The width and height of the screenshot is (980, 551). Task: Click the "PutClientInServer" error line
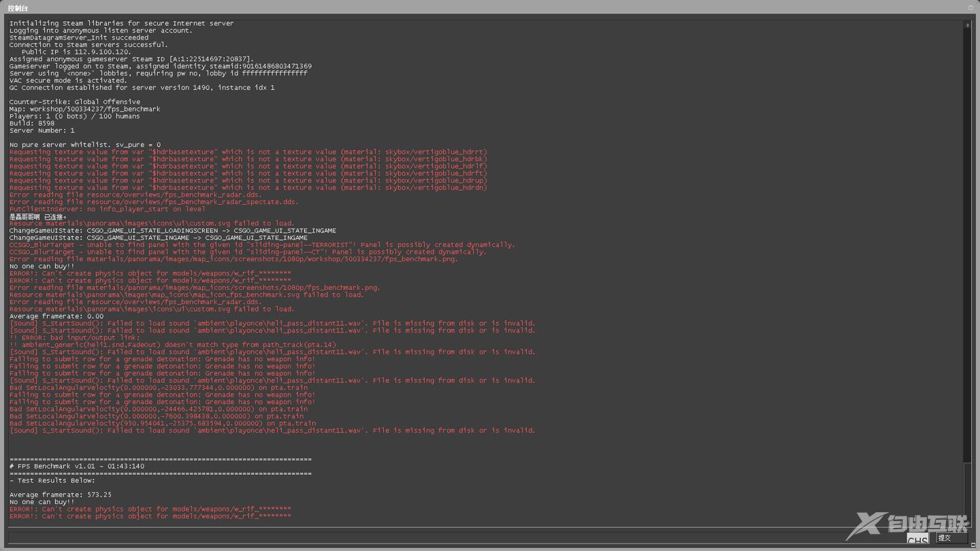[107, 209]
